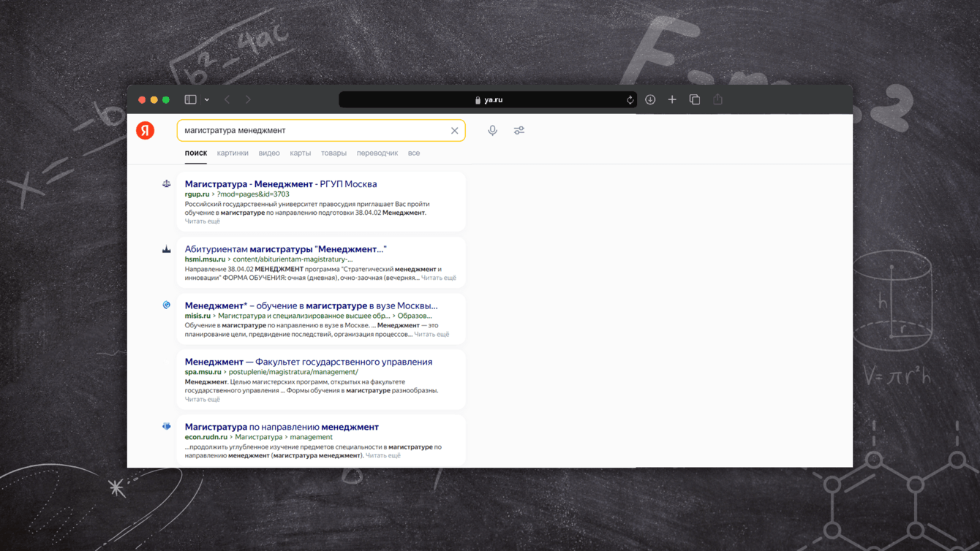The height and width of the screenshot is (551, 980).
Task: Click the misis.ru result favicon
Action: point(167,305)
